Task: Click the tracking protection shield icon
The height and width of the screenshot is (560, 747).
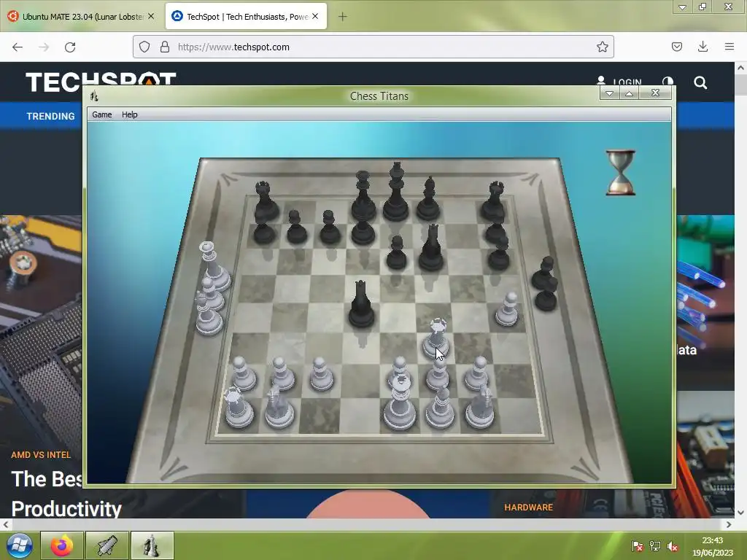Action: pyautogui.click(x=144, y=47)
